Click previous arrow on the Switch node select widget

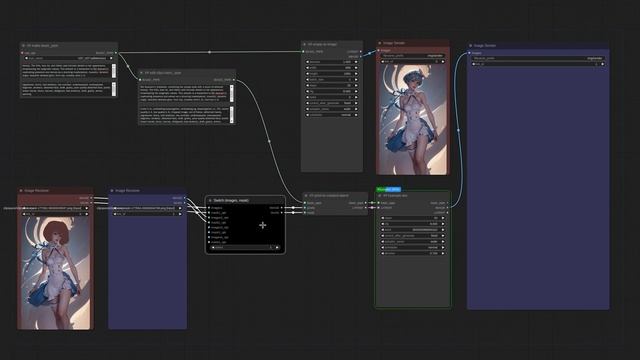tap(213, 247)
